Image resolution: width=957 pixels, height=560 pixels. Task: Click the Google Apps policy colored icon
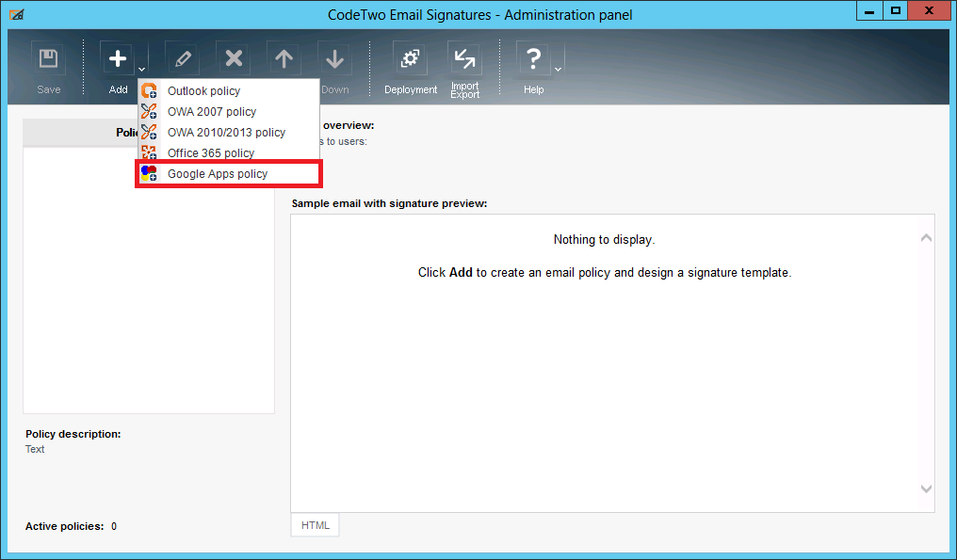149,174
